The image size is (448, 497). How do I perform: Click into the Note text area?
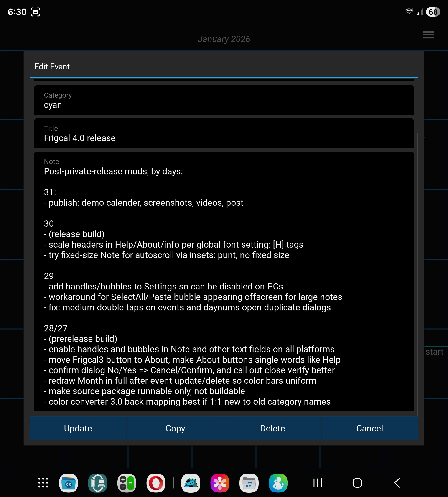(x=224, y=281)
